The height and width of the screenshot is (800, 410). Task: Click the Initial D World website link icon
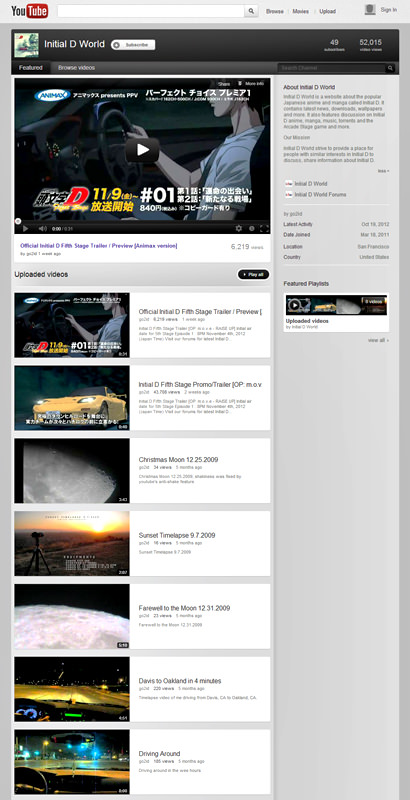(x=289, y=184)
